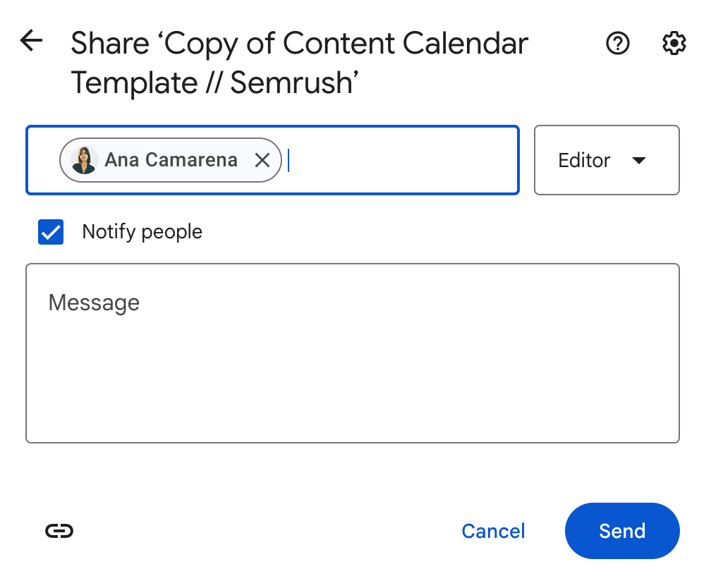Screen dimensions: 711x588
Task: Cancel the sharing dialog
Action: click(x=493, y=531)
